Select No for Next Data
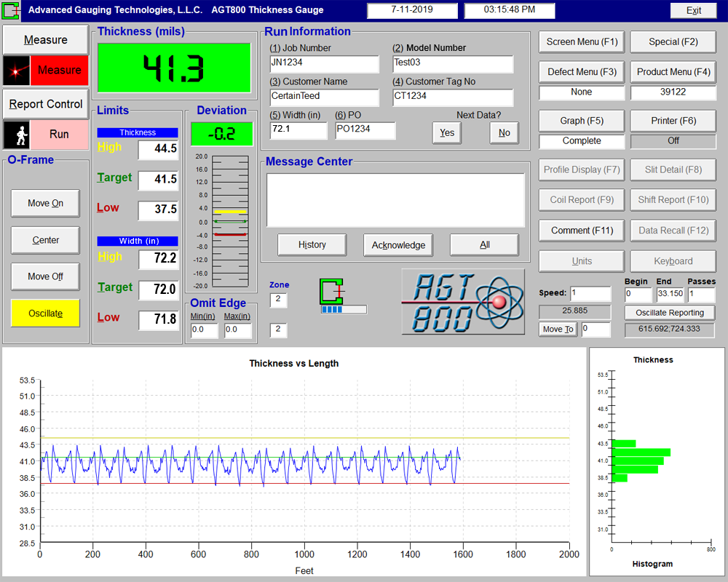This screenshot has height=582, width=728. point(505,132)
